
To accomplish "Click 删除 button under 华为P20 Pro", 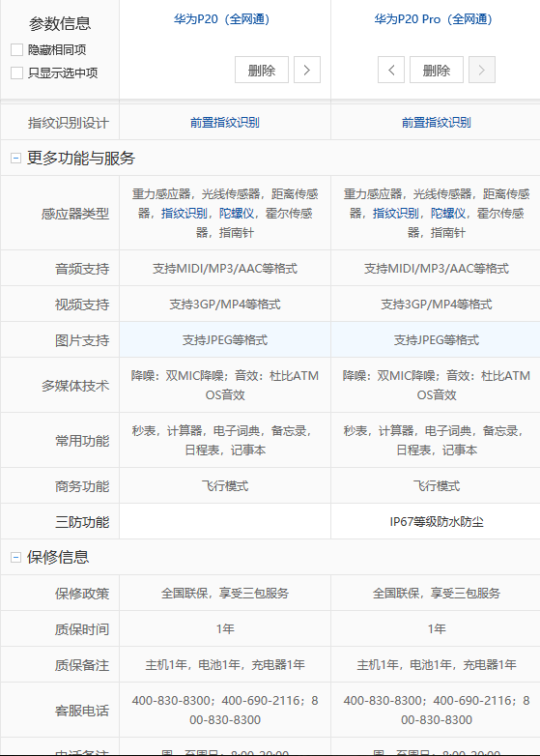I will pyautogui.click(x=437, y=70).
